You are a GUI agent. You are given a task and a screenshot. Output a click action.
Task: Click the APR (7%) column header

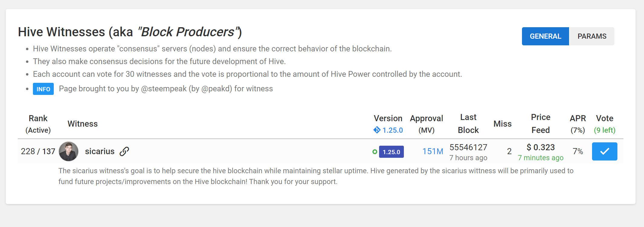(578, 124)
